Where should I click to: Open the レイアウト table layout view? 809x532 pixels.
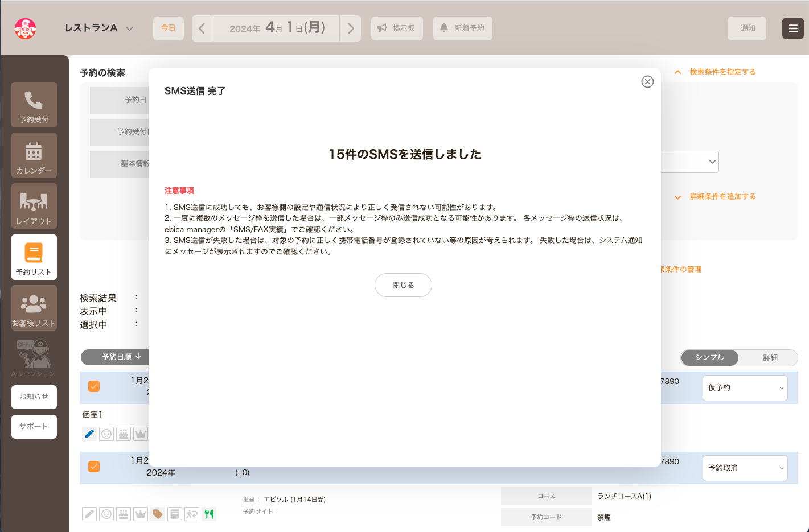(x=34, y=206)
